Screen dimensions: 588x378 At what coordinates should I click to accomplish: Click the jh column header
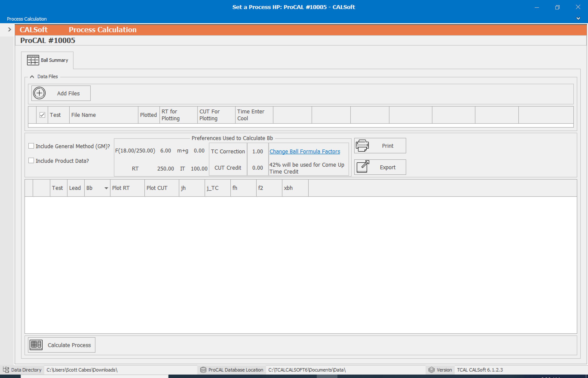[x=192, y=188]
